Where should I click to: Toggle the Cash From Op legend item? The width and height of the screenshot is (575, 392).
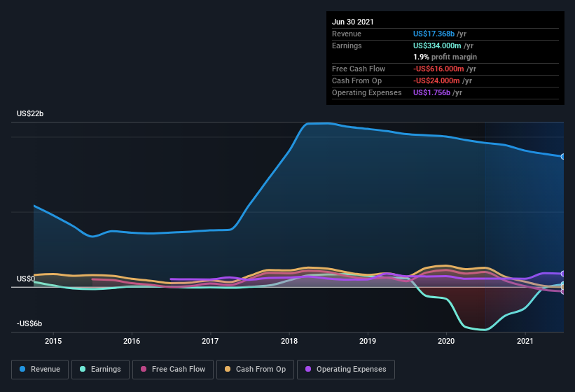[x=255, y=370]
